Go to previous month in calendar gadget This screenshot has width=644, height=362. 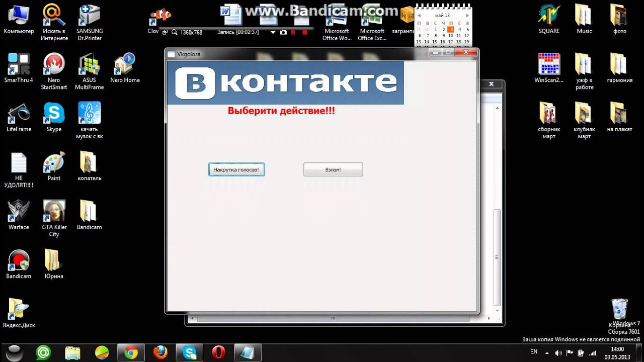pyautogui.click(x=418, y=16)
